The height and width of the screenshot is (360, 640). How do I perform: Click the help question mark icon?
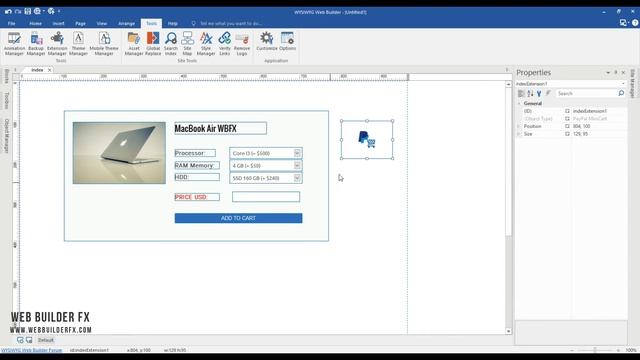click(635, 23)
